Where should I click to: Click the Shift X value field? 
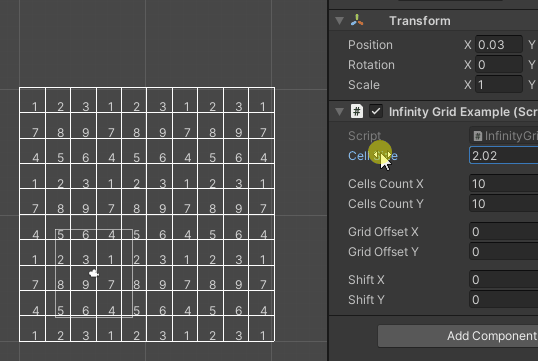[x=503, y=280]
